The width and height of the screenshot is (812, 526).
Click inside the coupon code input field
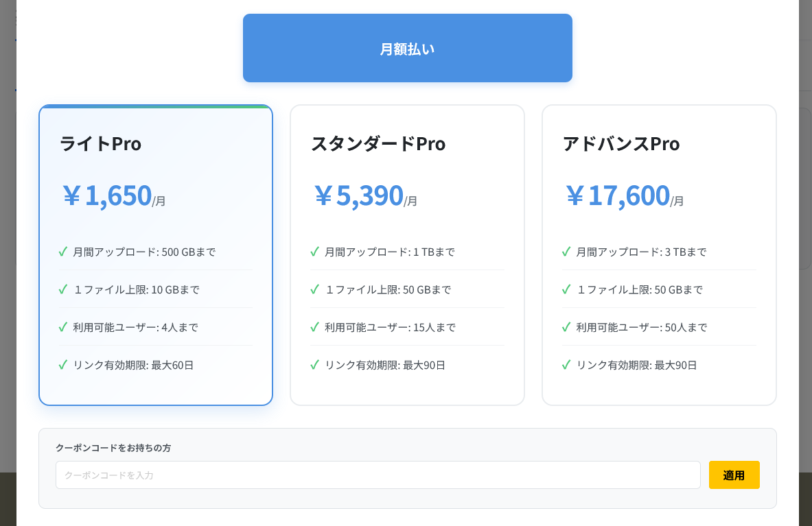[x=377, y=475]
